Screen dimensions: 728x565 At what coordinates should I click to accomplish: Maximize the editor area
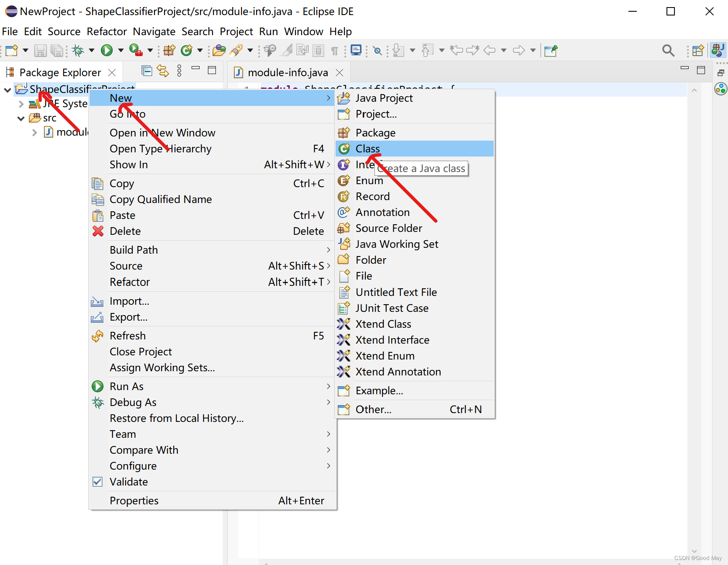point(701,70)
